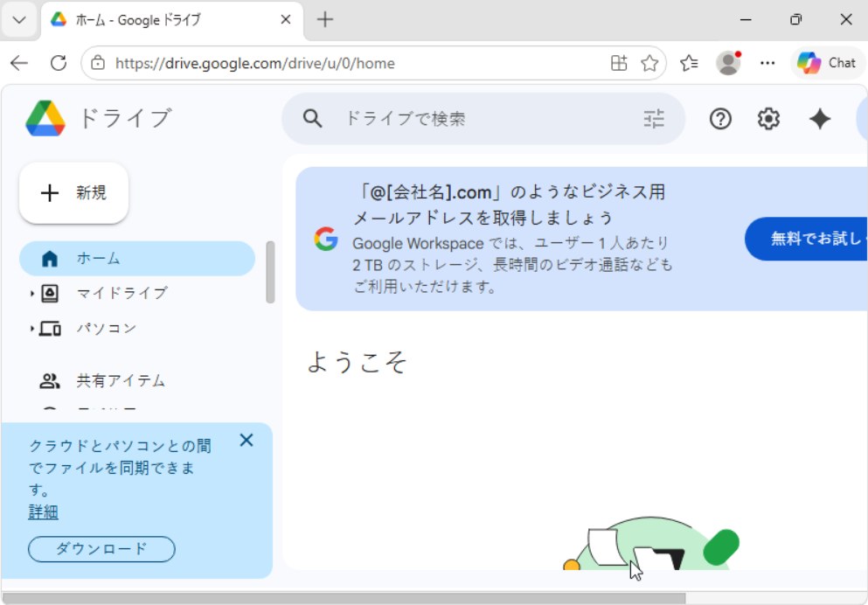Click the ドライブ product name text
868x605 pixels.
125,118
